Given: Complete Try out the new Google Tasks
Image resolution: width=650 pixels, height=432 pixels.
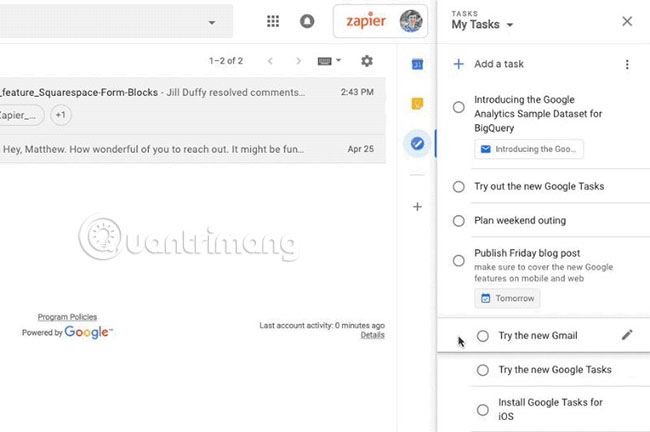Looking at the screenshot, I should (458, 187).
